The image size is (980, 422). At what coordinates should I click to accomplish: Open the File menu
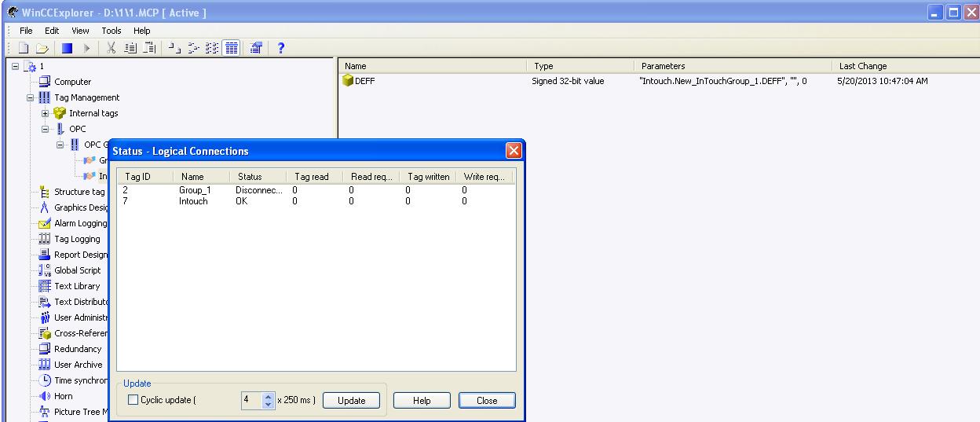(26, 31)
